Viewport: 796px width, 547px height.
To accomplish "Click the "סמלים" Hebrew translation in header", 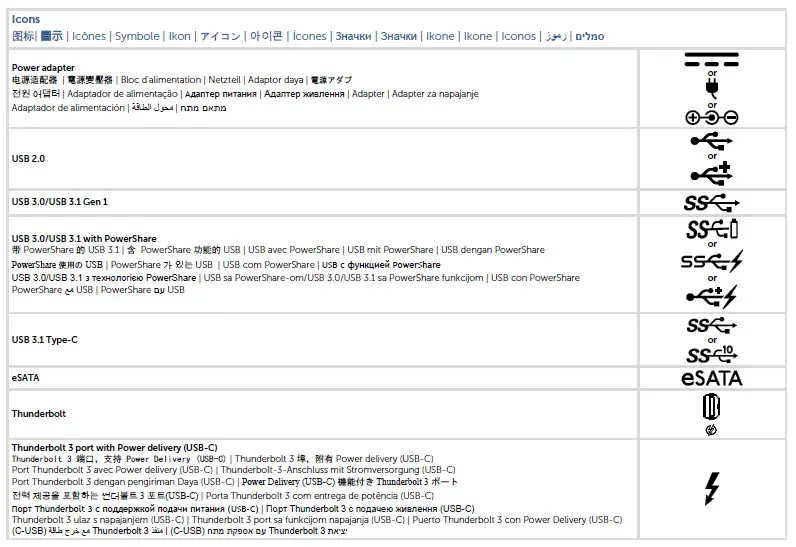I will pyautogui.click(x=589, y=37).
